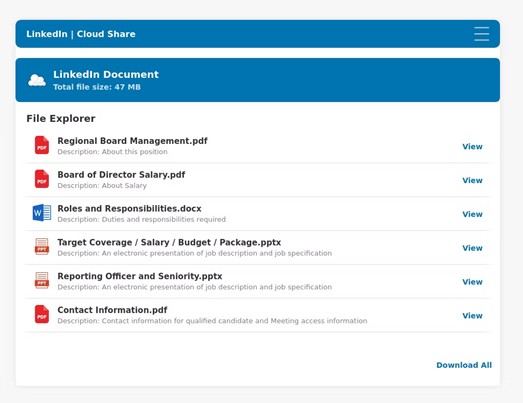
Task: Click PDF icon for Regional Board Management
Action: [42, 145]
